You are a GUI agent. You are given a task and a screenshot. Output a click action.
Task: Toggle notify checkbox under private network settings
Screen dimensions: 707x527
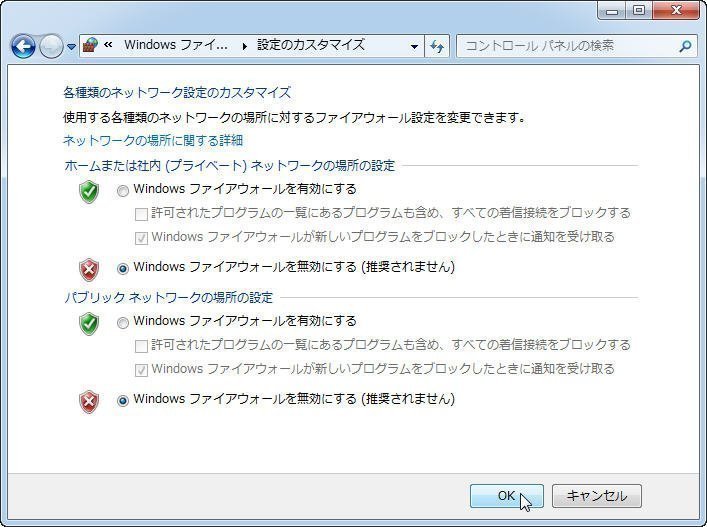(142, 238)
